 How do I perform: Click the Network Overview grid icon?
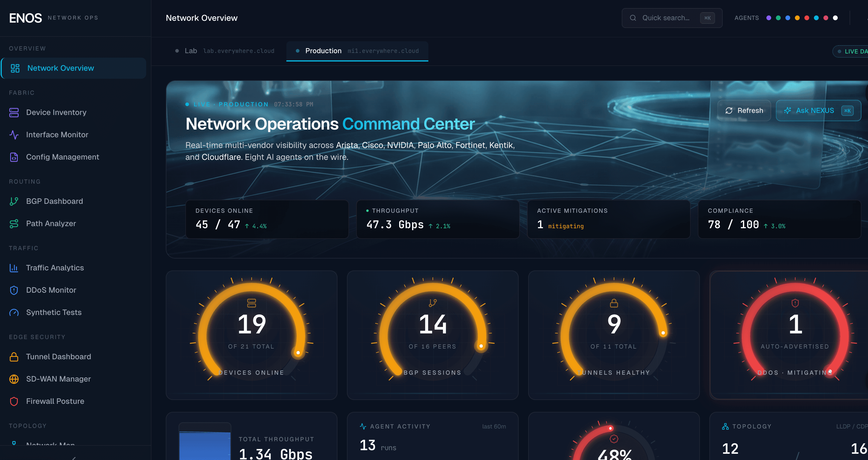[x=15, y=68]
